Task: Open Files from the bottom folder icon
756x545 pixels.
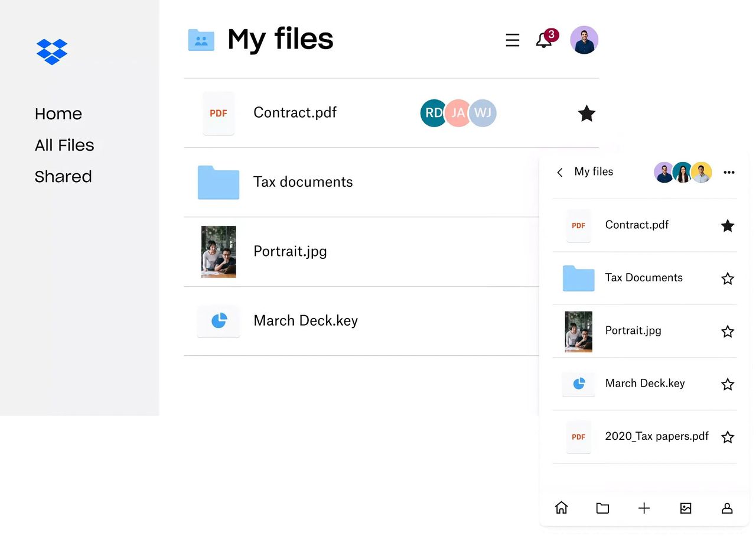Action: click(x=602, y=508)
